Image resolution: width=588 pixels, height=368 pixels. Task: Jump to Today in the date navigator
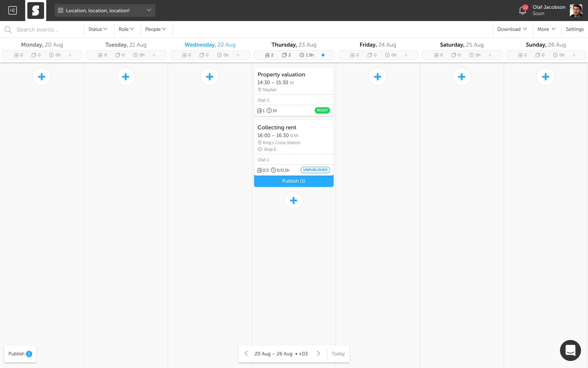pos(338,354)
